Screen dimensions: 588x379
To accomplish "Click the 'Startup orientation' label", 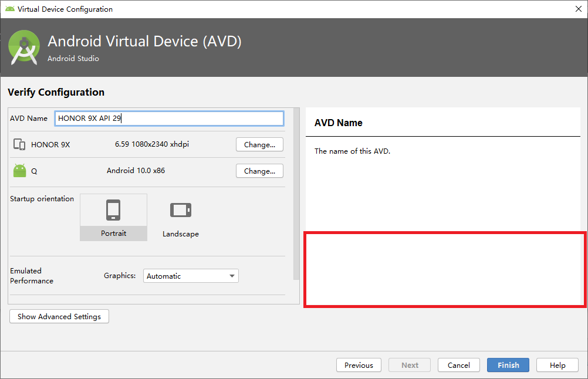I will (x=42, y=199).
